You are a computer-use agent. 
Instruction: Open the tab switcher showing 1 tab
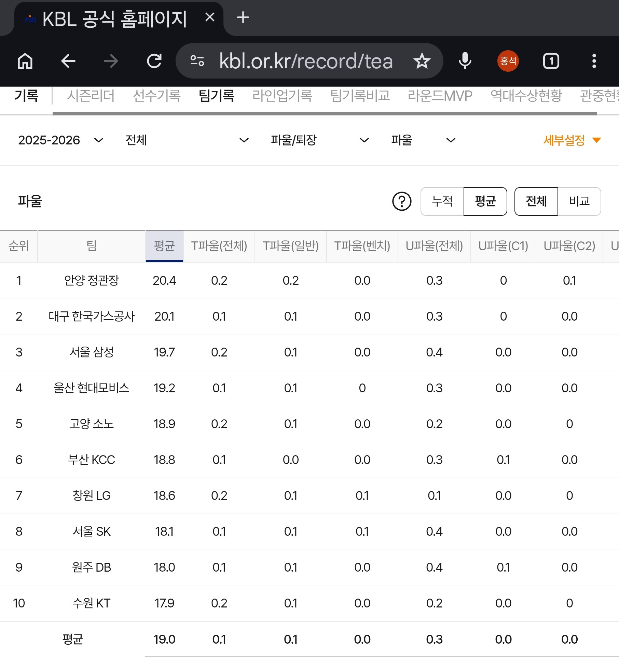point(551,61)
